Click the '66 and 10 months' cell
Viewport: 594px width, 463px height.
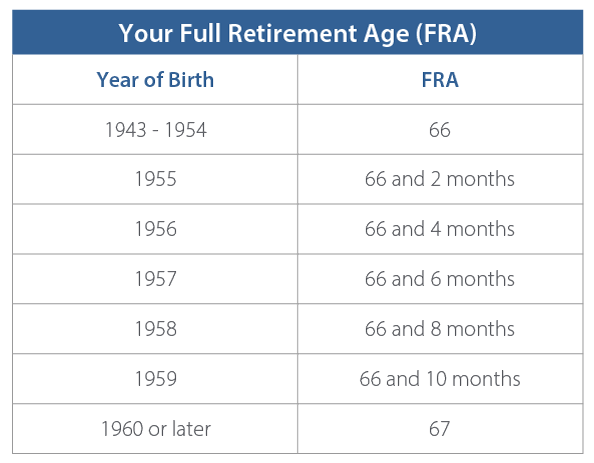coord(440,379)
